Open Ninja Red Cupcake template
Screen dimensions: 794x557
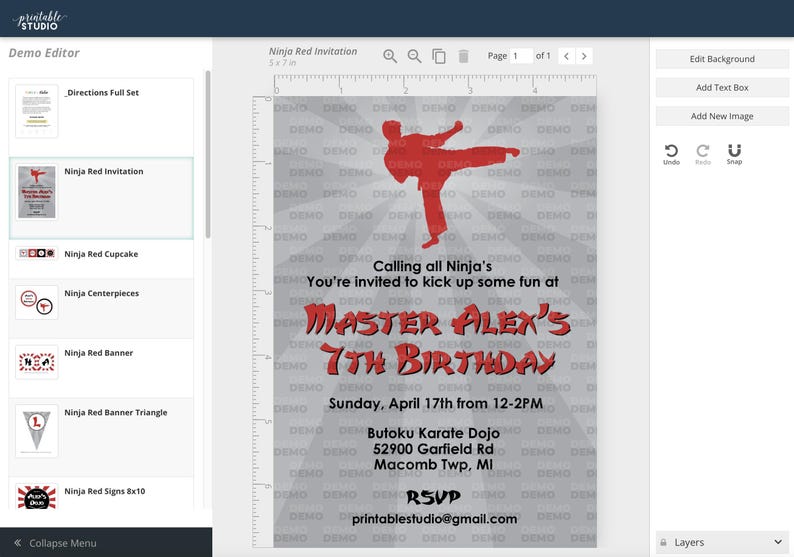click(101, 258)
